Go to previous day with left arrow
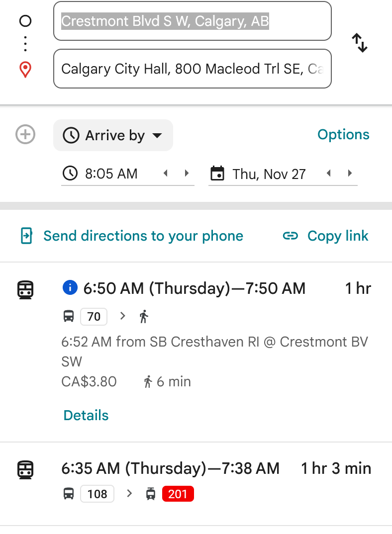 coord(328,174)
